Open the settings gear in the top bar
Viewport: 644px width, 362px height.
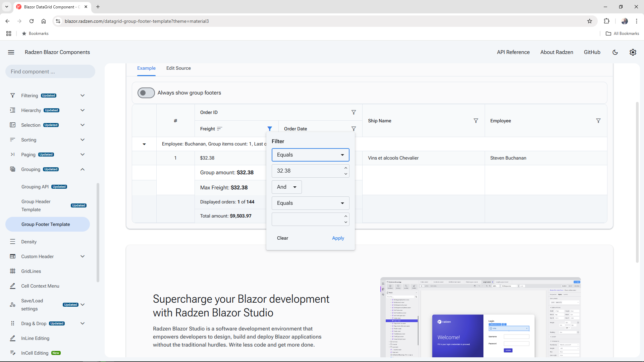(x=633, y=52)
